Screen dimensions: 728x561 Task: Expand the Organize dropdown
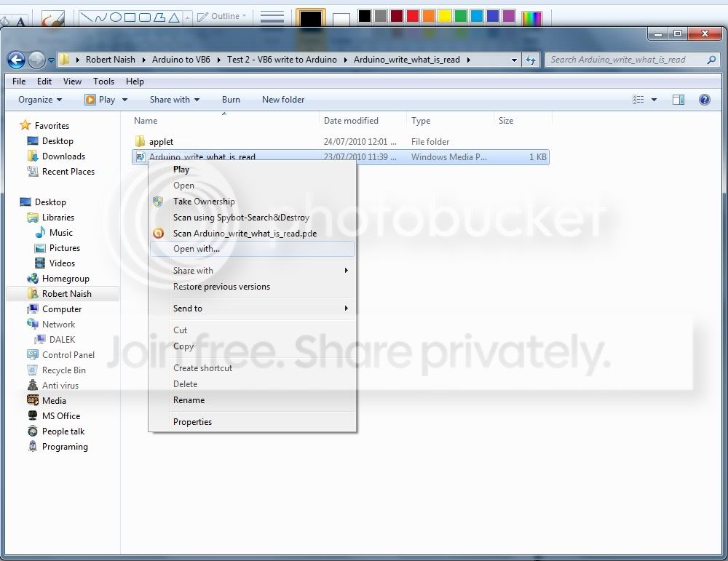click(40, 99)
